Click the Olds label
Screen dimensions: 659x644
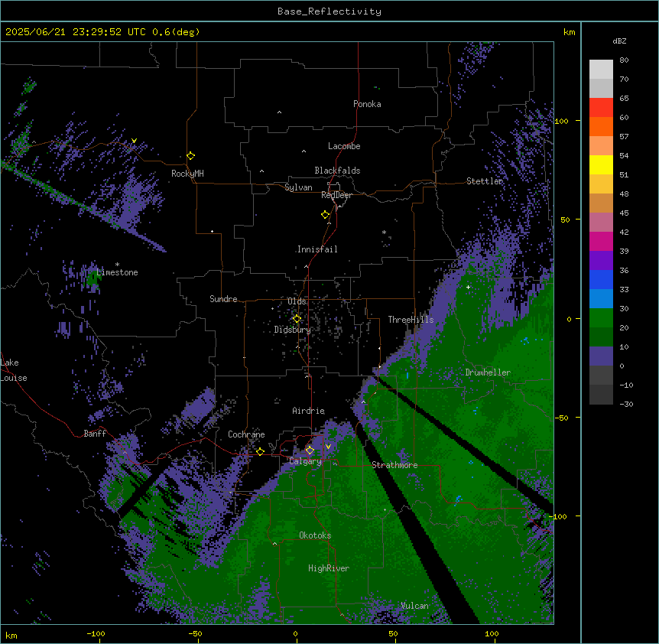click(297, 301)
